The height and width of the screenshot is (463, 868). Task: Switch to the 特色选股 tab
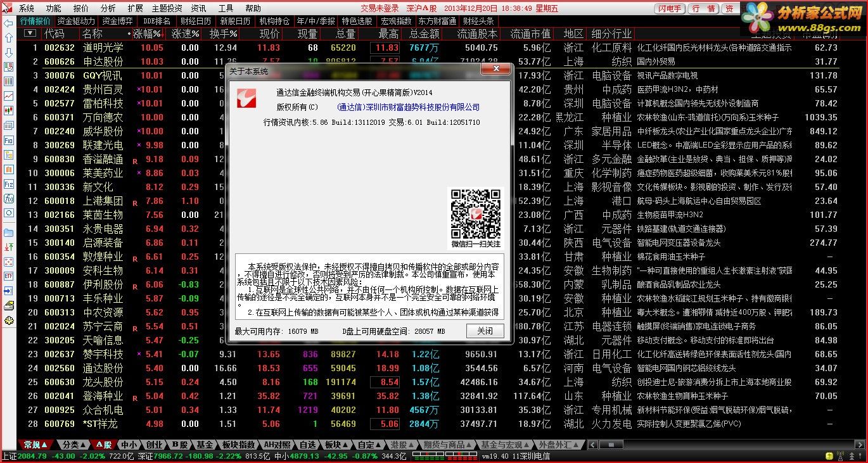tap(357, 21)
